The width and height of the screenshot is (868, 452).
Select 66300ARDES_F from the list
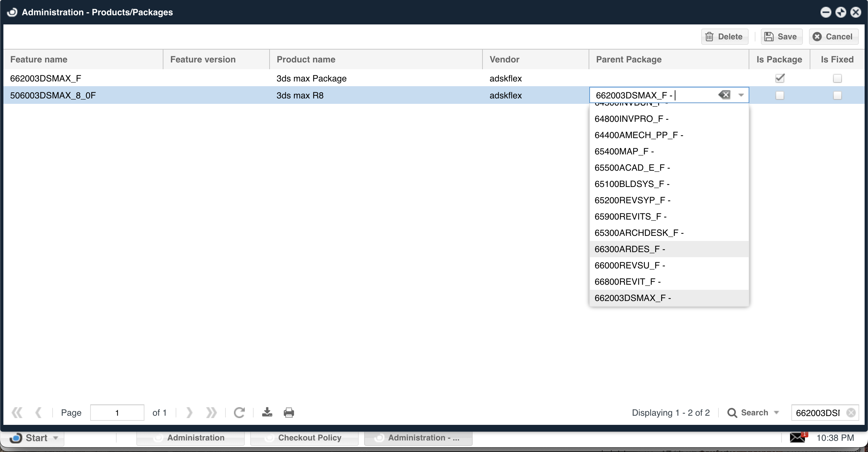click(630, 249)
